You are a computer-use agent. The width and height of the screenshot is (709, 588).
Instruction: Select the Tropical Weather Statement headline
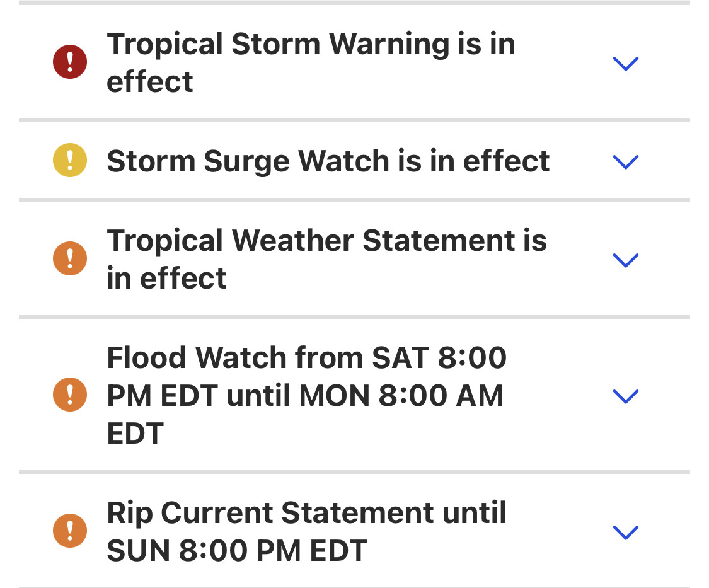[326, 259]
